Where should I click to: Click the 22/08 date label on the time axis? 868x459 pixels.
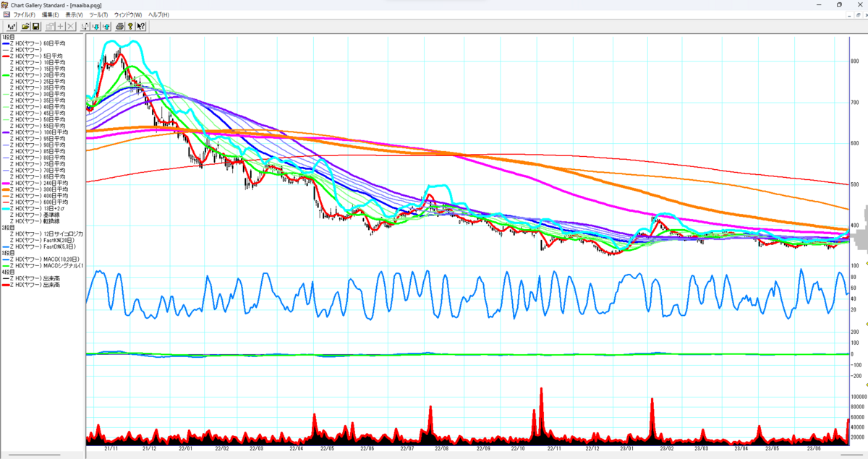click(441, 448)
